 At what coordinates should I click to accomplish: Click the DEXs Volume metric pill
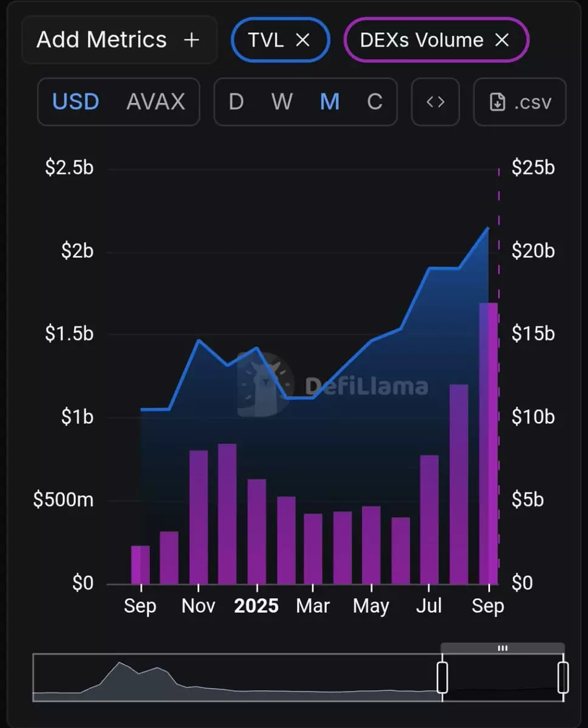pos(422,40)
